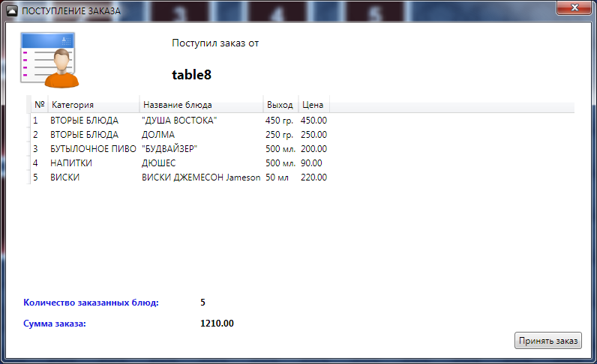This screenshot has width=597, height=364.
Task: Select the ДОЛМА dish cell
Action: (x=158, y=135)
